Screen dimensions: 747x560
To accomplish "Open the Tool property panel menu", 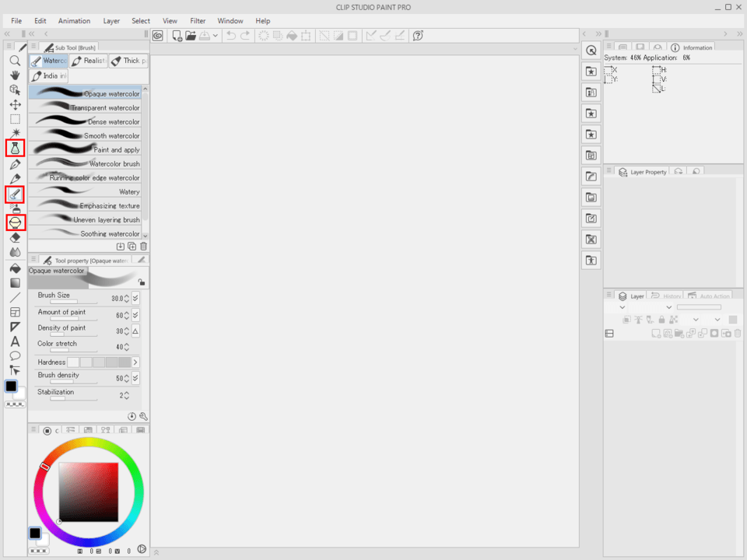I will point(33,259).
